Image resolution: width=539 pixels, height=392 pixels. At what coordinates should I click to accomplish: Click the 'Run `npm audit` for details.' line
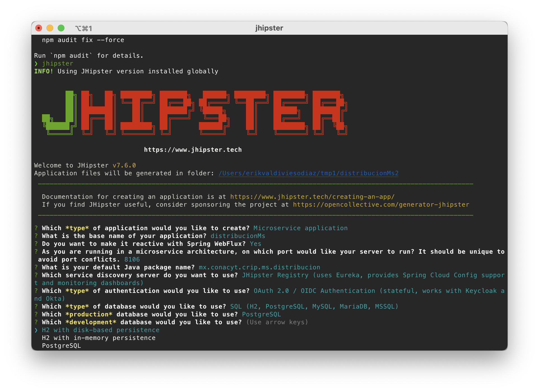[89, 56]
